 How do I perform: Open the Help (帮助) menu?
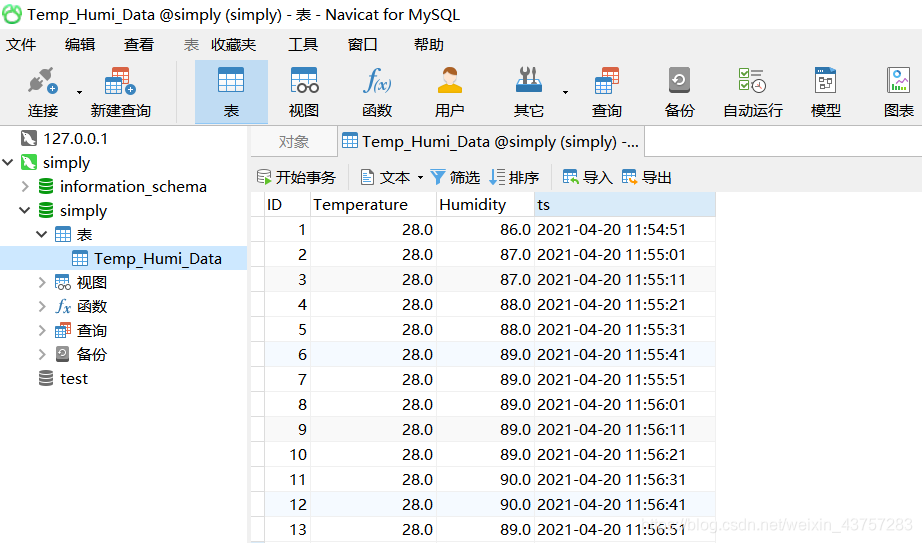429,45
